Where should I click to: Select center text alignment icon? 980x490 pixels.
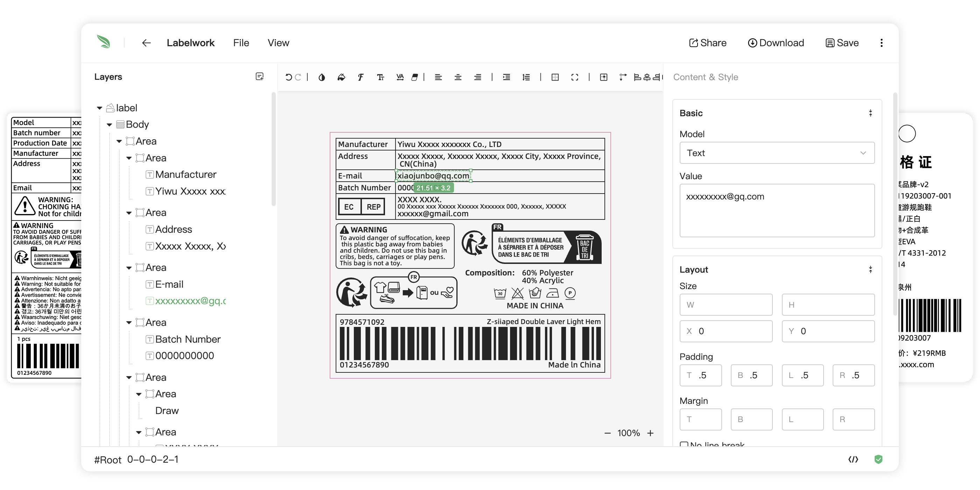[x=458, y=77]
